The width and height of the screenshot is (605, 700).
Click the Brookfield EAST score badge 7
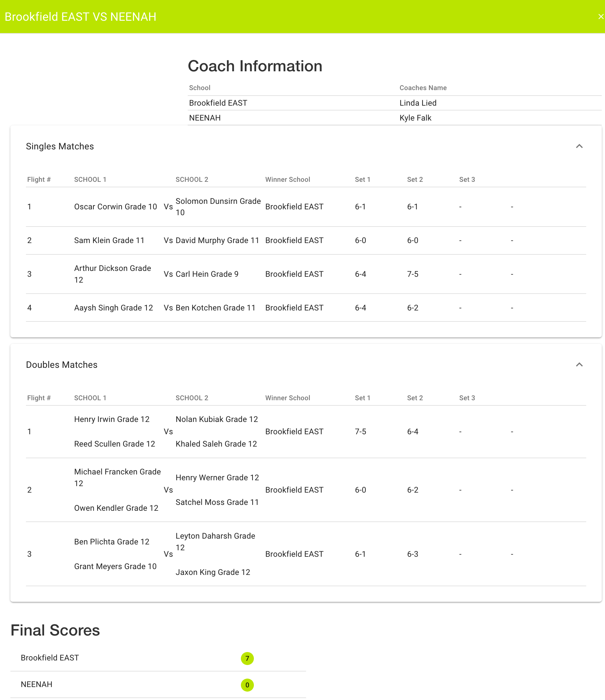(x=247, y=658)
